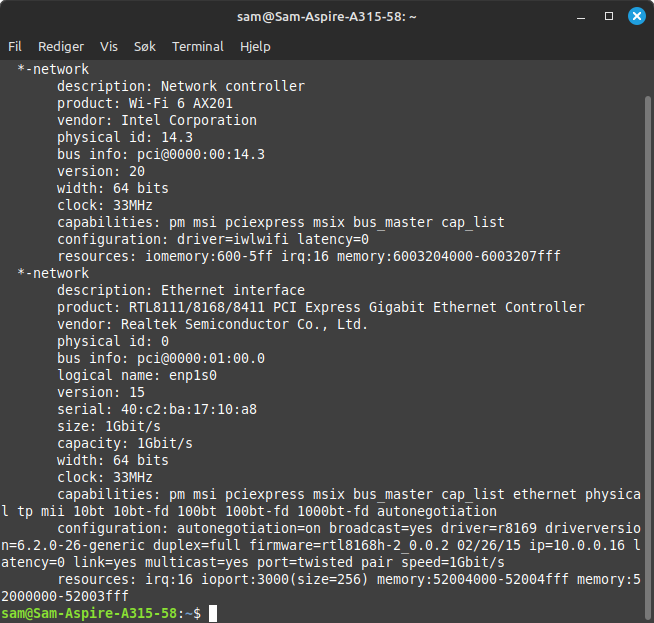This screenshot has height=623, width=654.
Task: Click text 'product: Wi-Fi 6 AX201'
Action: pos(145,103)
